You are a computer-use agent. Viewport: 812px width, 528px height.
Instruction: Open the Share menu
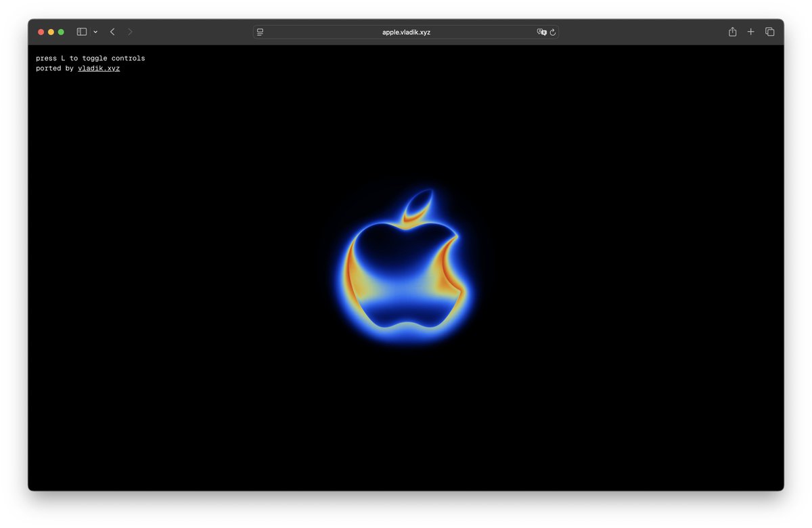tap(732, 32)
